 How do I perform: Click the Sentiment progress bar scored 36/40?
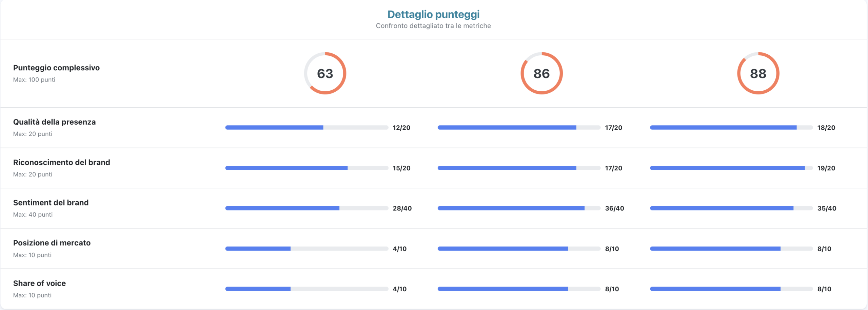pos(519,208)
